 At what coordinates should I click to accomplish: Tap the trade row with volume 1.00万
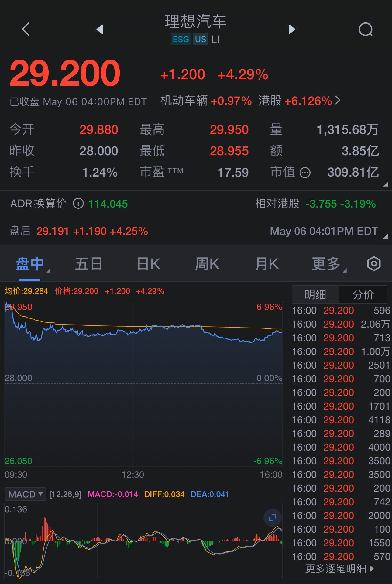point(341,352)
